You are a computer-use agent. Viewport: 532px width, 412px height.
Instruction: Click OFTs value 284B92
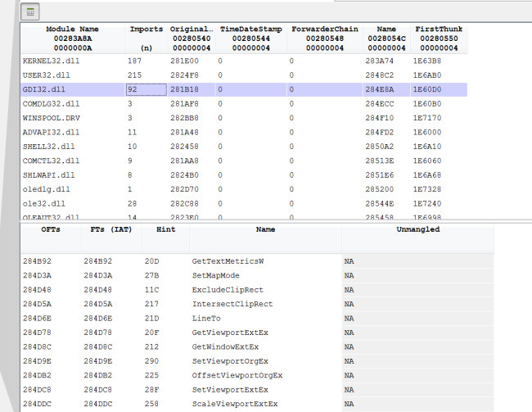(x=37, y=261)
